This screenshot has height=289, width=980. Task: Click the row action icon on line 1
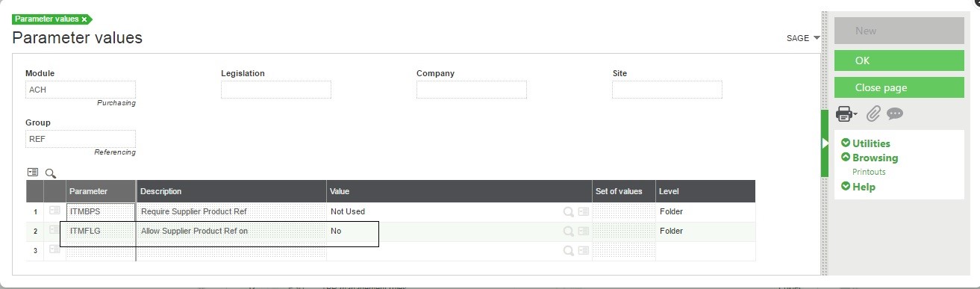point(54,211)
